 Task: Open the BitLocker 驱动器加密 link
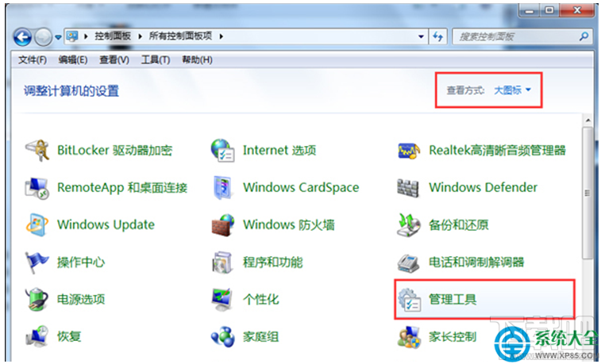(x=114, y=151)
